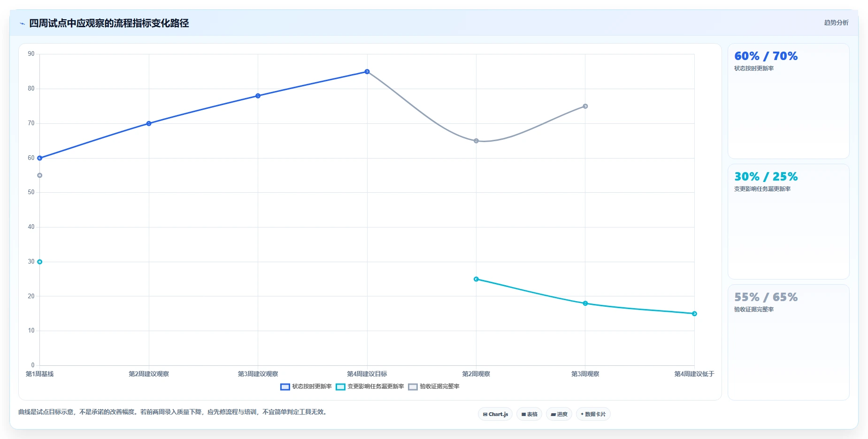Select the 数据卡片 chip
Screen dimensions: 868x439
tap(593, 414)
